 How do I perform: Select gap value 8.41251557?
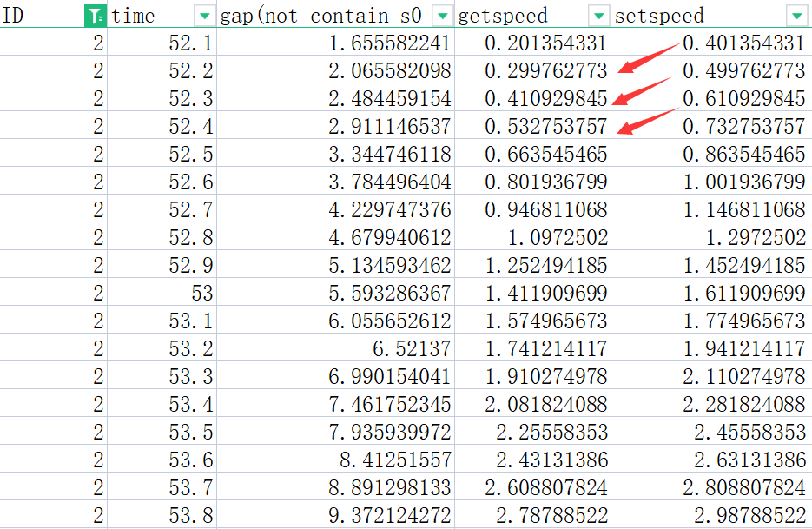click(x=335, y=460)
